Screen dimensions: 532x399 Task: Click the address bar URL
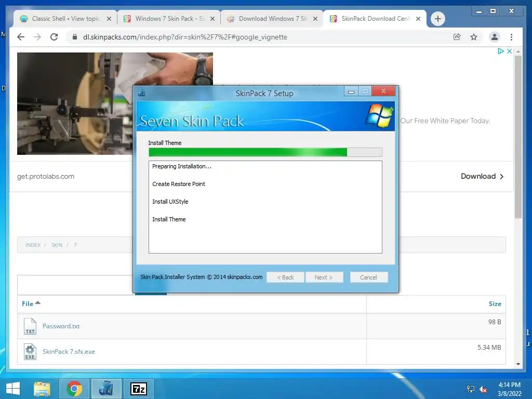(x=185, y=37)
